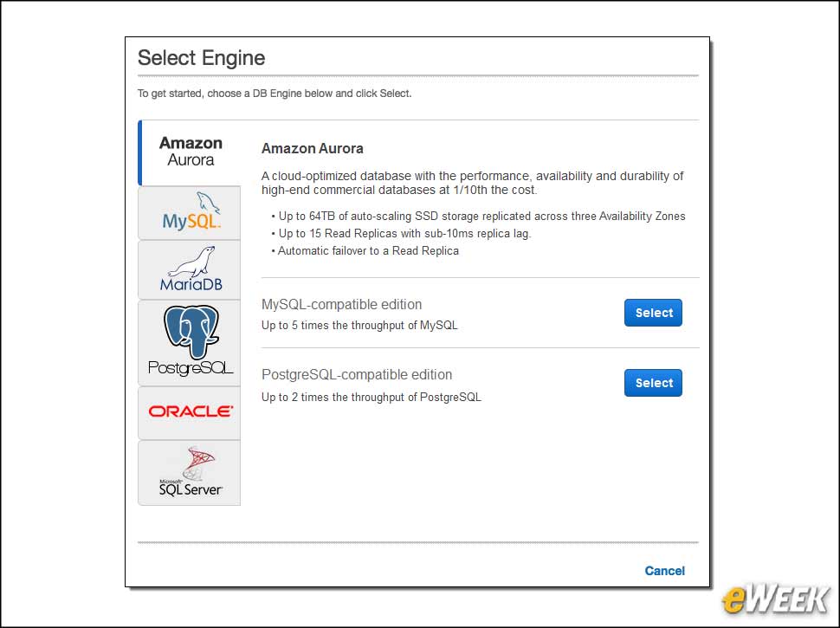The image size is (840, 628).
Task: Cancel the Select Engine dialog
Action: (664, 571)
